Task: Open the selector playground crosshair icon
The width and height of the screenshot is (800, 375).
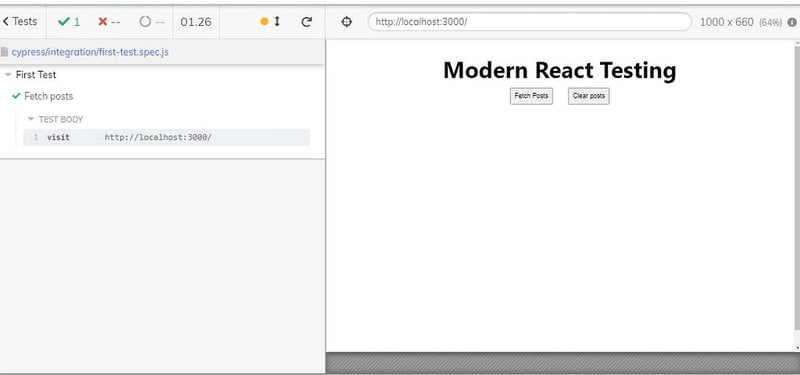Action: coord(346,22)
